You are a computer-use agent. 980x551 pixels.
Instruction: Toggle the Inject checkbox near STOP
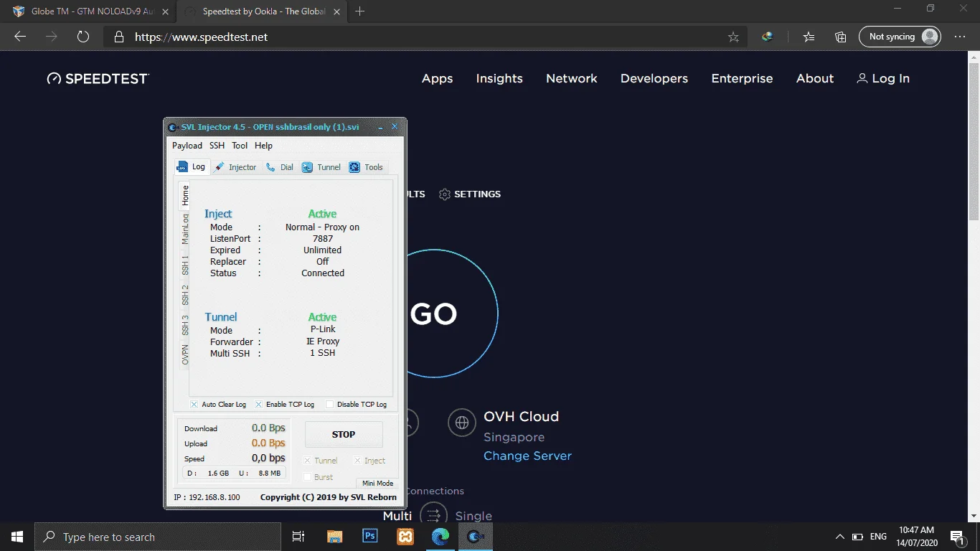(357, 461)
